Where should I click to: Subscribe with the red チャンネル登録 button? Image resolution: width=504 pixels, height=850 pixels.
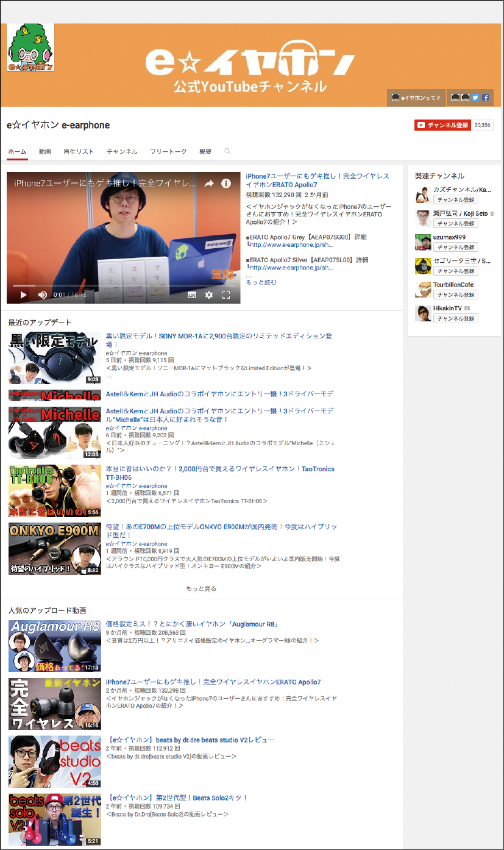click(442, 125)
